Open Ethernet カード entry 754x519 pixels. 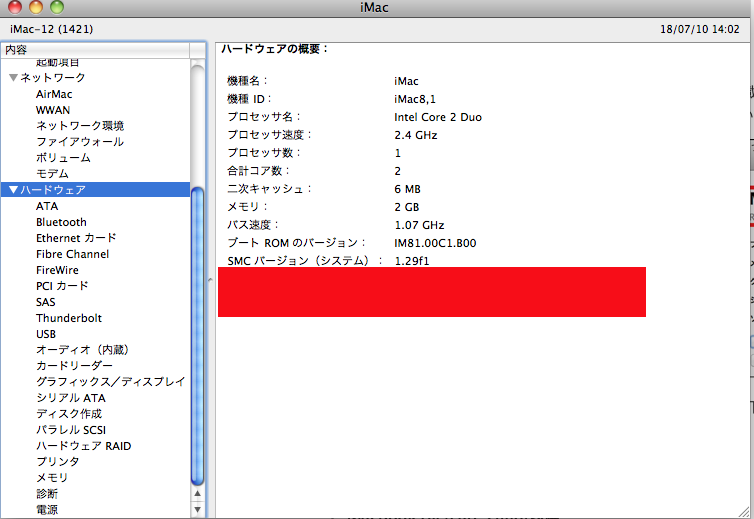pyautogui.click(x=76, y=238)
